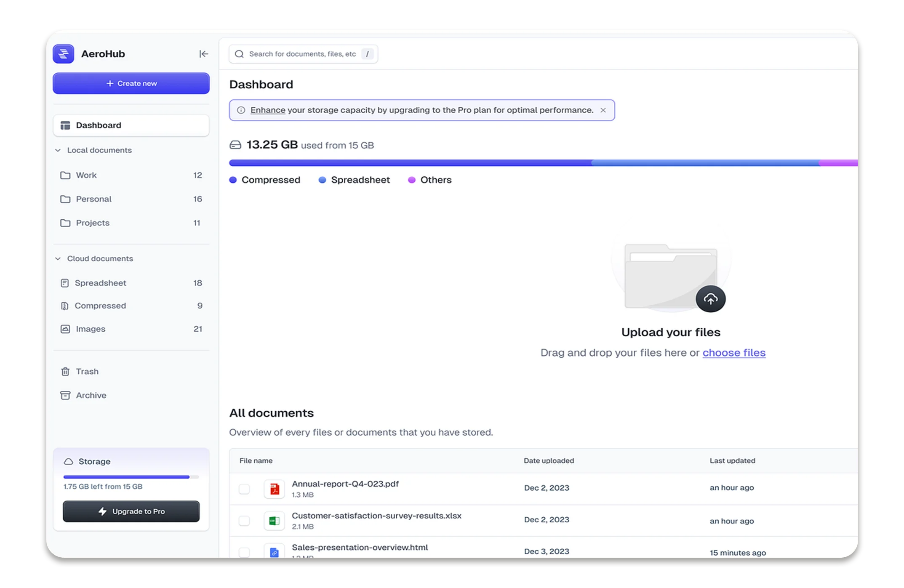Open the Spreadsheet category
The image size is (904, 588).
(x=100, y=283)
